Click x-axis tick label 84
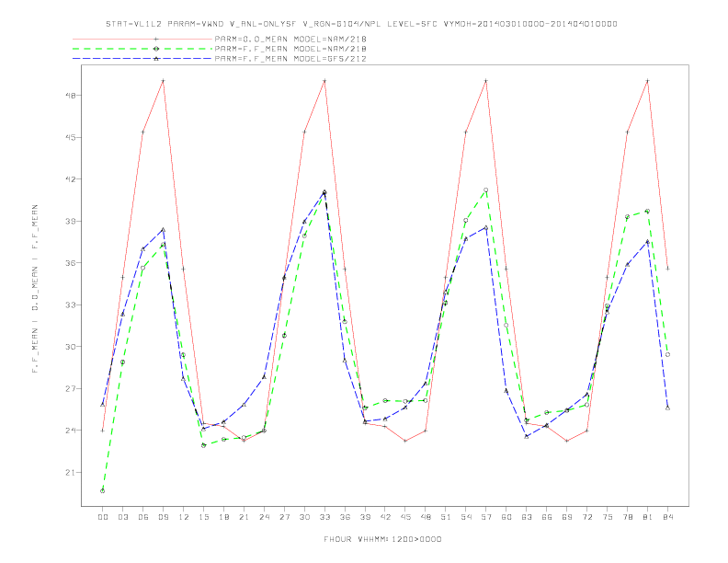 coord(667,517)
